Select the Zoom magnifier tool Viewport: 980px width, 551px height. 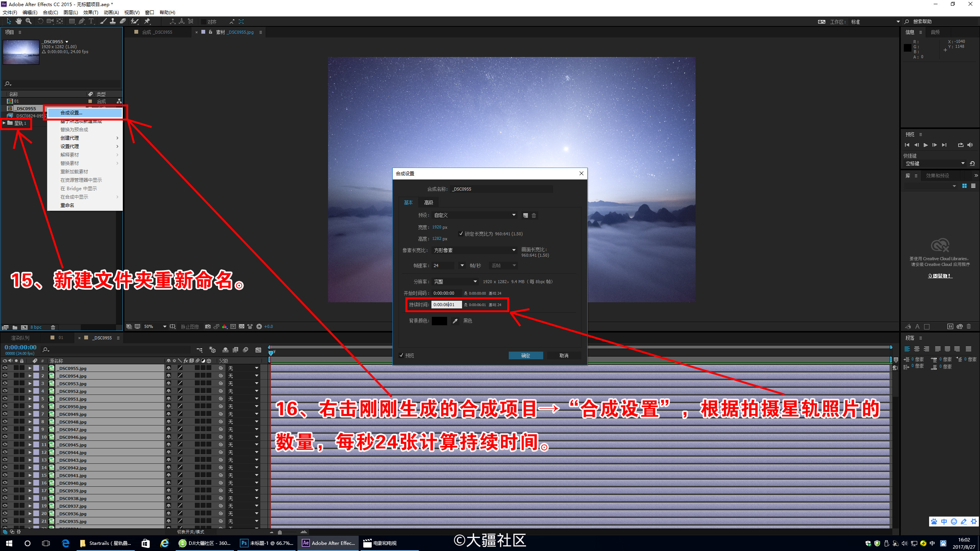28,21
